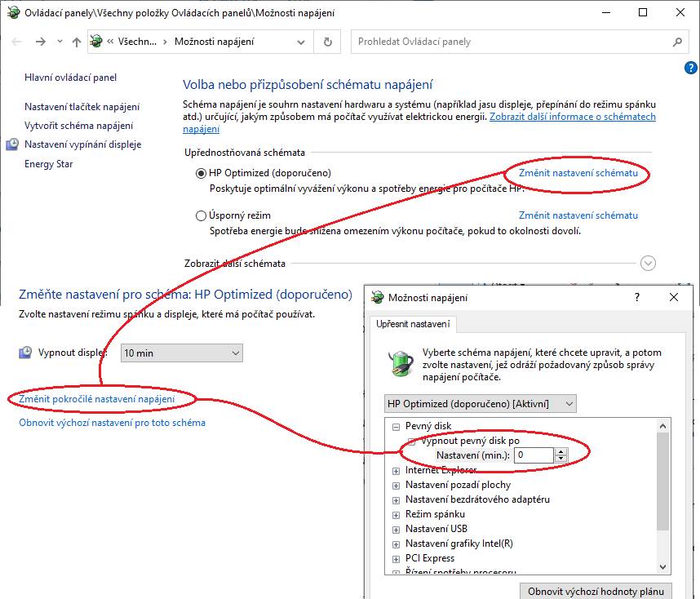Screen dimensions: 700x599
Task: Click the green battery plug icon
Action: click(x=401, y=363)
